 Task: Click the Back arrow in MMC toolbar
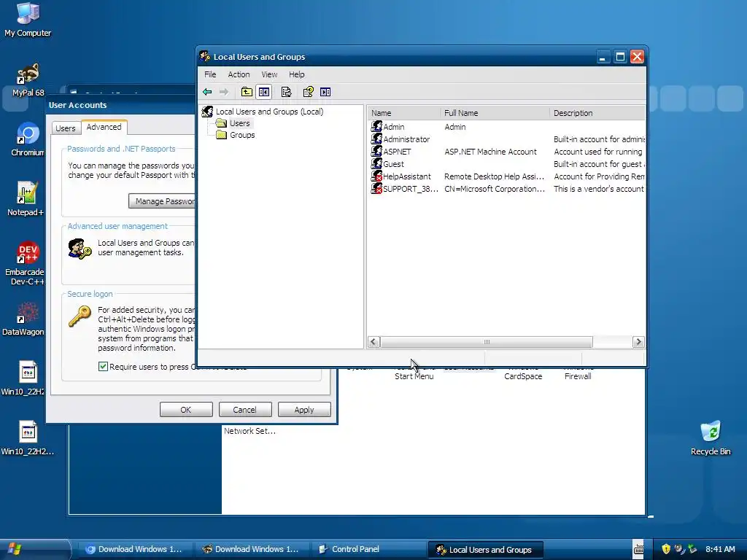pos(207,92)
